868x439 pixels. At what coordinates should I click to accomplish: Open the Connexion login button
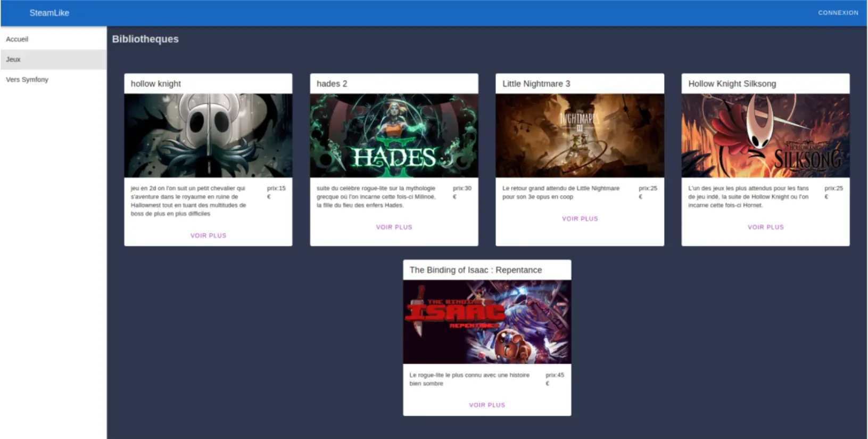[x=838, y=13]
